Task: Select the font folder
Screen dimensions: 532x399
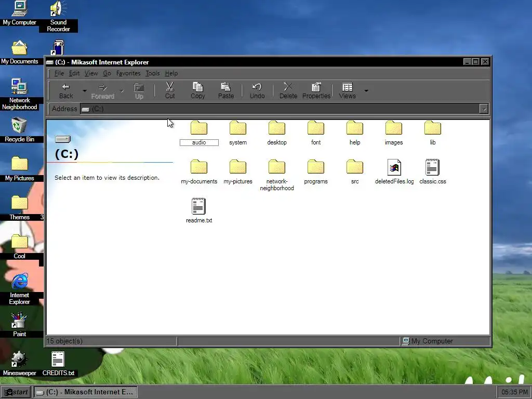Action: 316,133
